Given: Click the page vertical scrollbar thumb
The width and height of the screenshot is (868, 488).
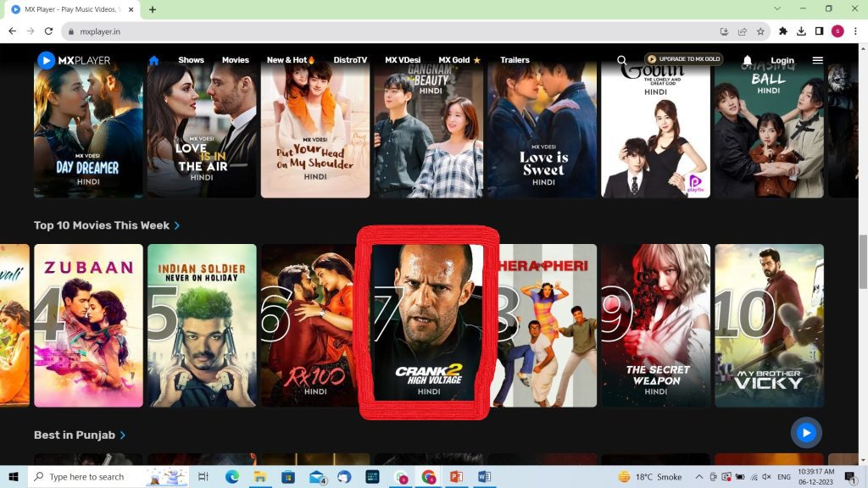Looking at the screenshot, I should click(863, 261).
